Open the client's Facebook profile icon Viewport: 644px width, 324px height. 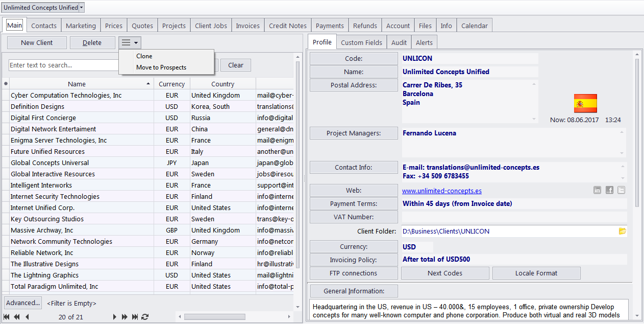coord(609,190)
